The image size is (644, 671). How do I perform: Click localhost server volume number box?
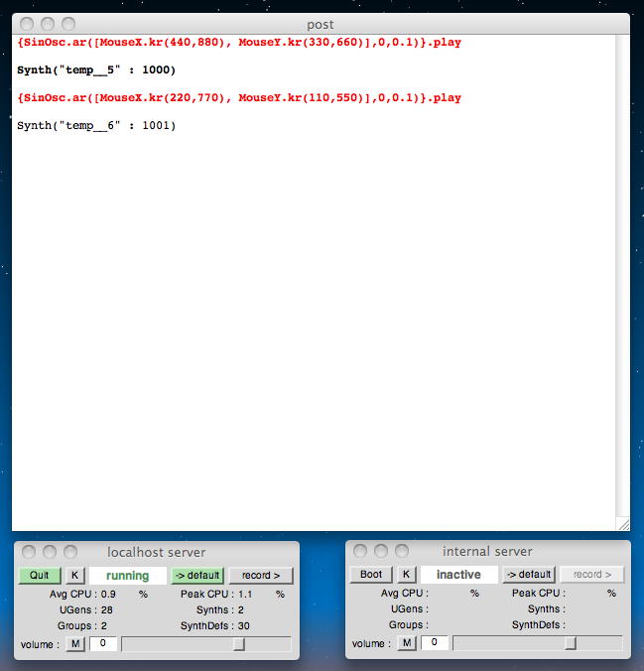coord(103,643)
